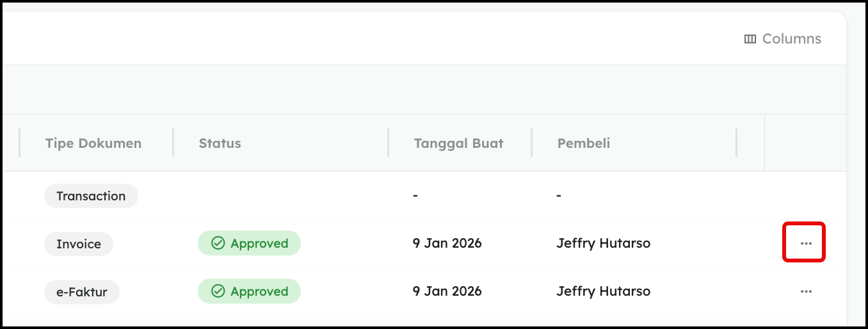Click the checkmark icon in e-Faktur's Approved badge
Viewport: 868px width, 329px height.
(218, 291)
